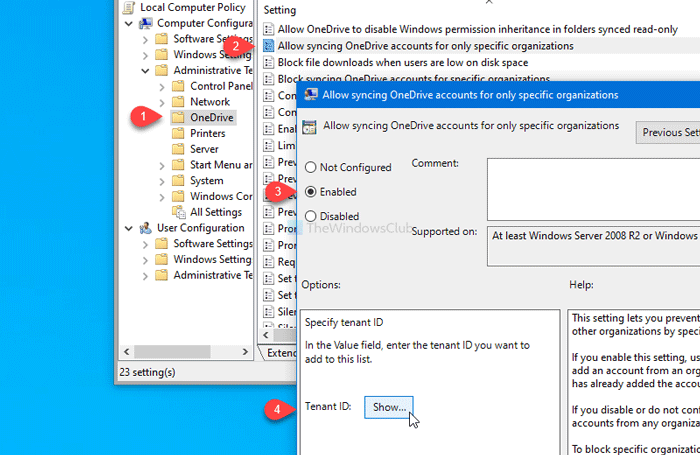The width and height of the screenshot is (700, 455).
Task: Expand Software Settings under Computer Configuration
Action: point(145,39)
